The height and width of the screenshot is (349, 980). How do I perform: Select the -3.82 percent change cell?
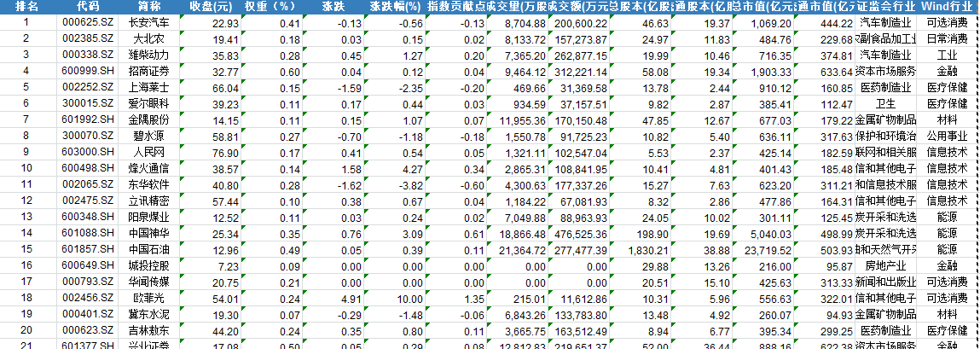[394, 184]
